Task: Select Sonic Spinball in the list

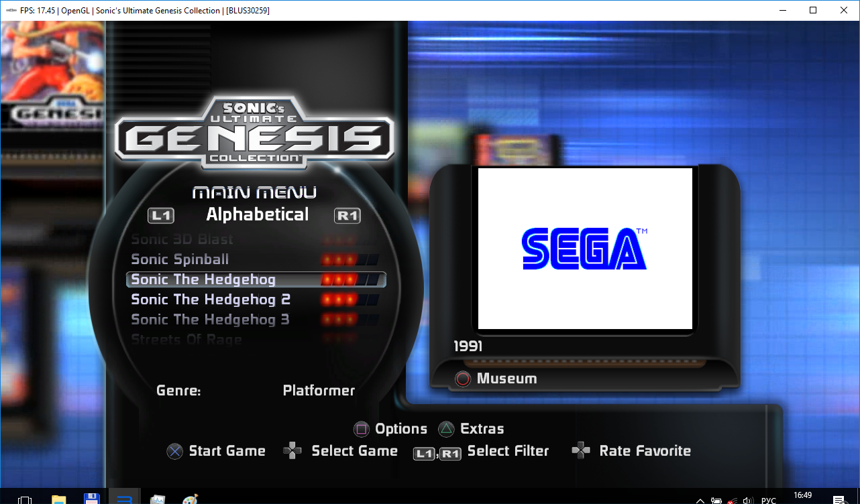Action: 180,259
